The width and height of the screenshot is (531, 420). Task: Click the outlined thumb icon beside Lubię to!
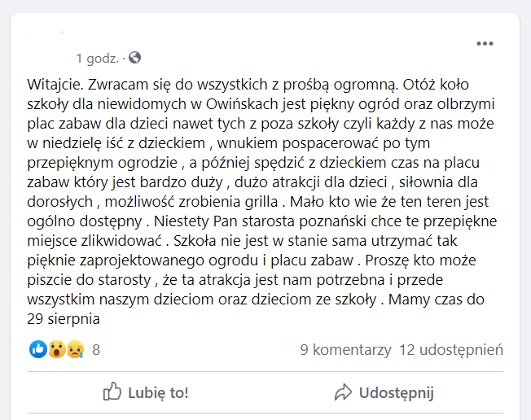coord(112,392)
